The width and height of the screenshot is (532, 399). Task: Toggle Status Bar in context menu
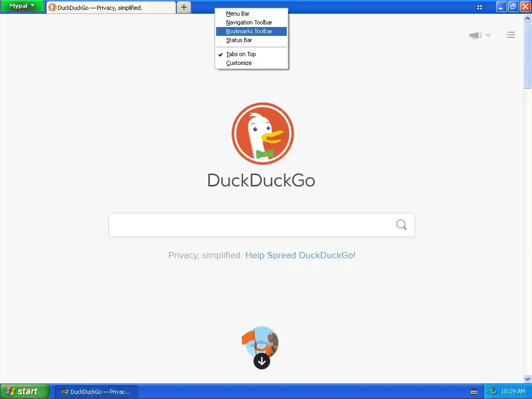[x=251, y=40]
